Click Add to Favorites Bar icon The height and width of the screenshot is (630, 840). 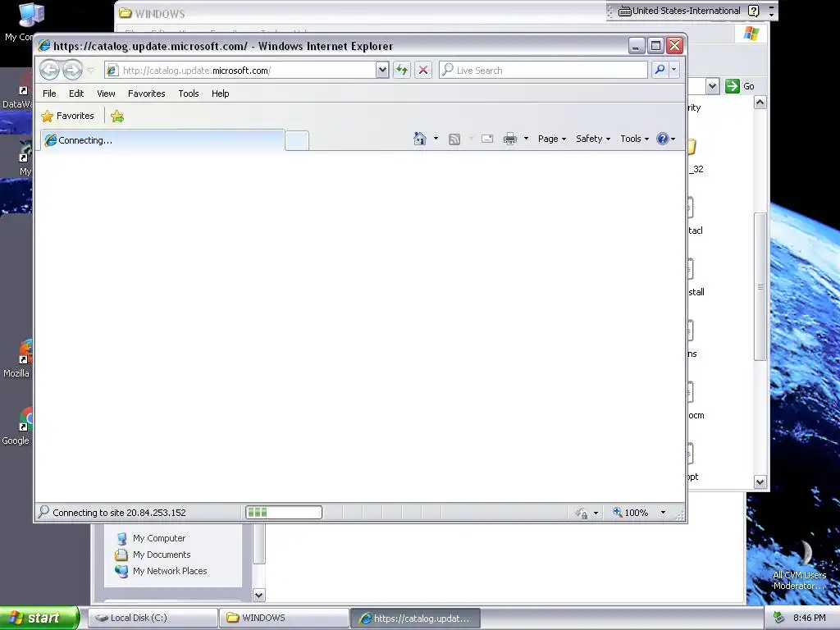[x=117, y=116]
